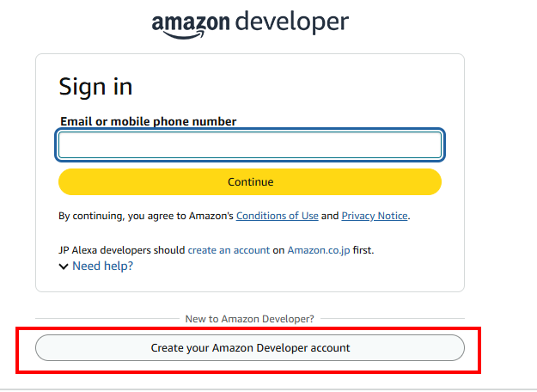The height and width of the screenshot is (392, 537).
Task: Click the word first after Amazon.co.jp
Action: click(363, 250)
